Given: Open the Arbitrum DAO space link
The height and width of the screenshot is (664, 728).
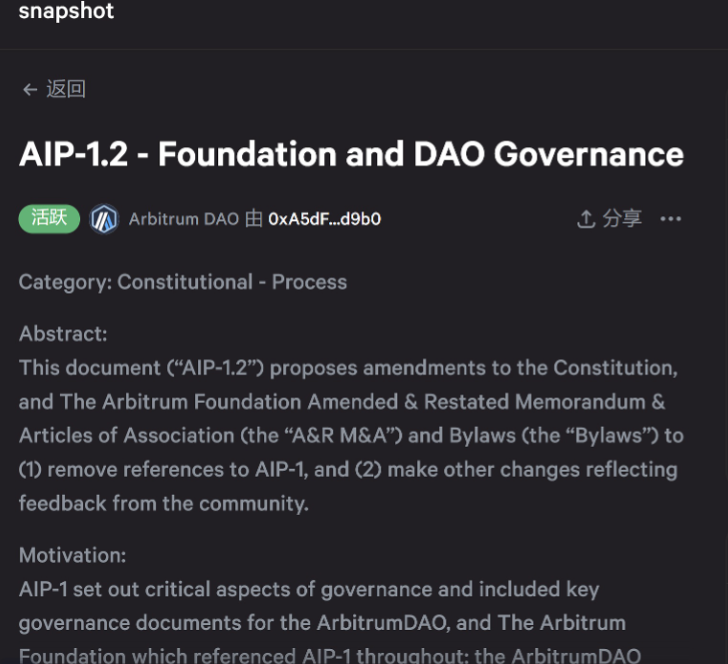Looking at the screenshot, I should 184,219.
